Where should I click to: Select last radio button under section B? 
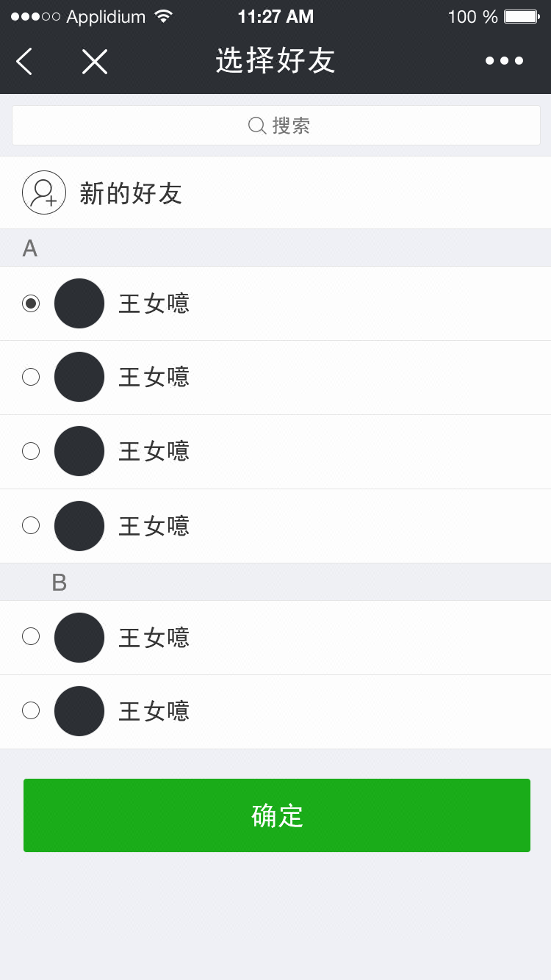(31, 710)
